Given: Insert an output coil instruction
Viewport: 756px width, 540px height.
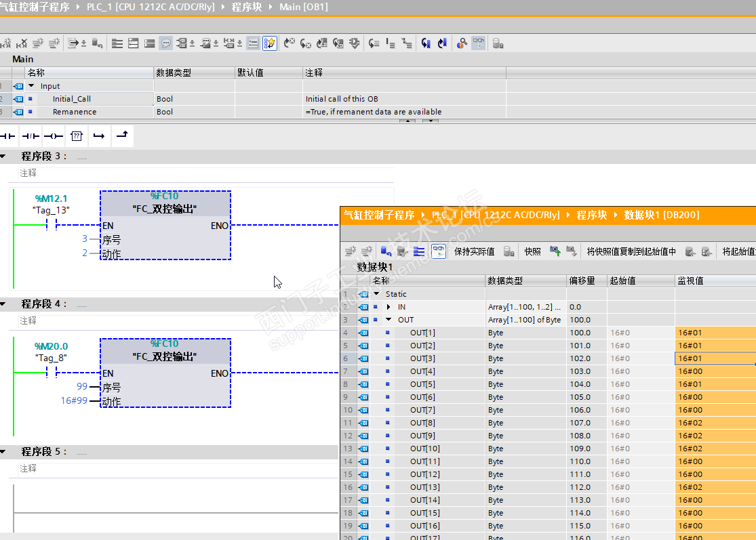Looking at the screenshot, I should click(54, 136).
